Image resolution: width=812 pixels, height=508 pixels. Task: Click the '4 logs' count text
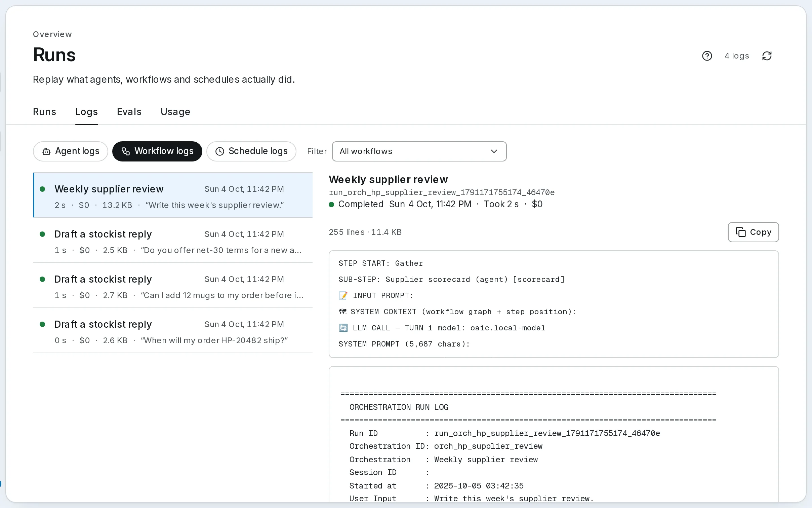pos(737,56)
